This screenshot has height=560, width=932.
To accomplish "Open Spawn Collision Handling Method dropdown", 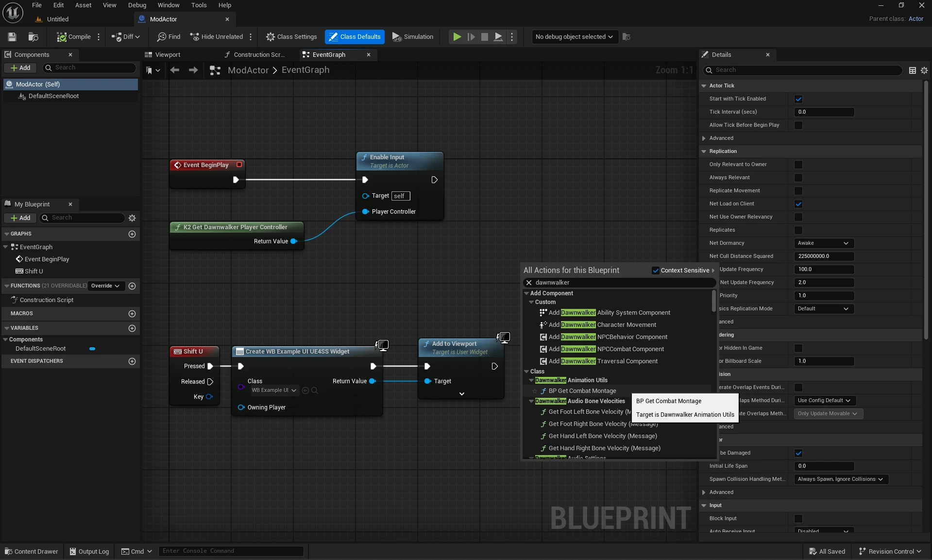I will click(x=841, y=479).
